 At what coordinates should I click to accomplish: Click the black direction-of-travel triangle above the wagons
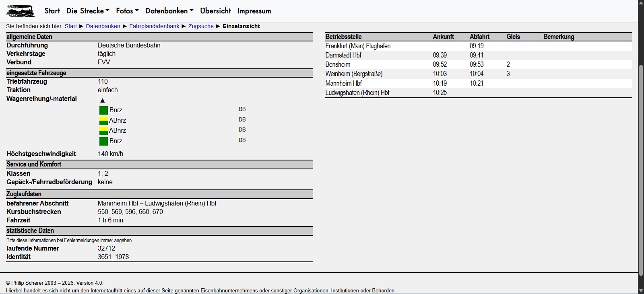coord(103,101)
